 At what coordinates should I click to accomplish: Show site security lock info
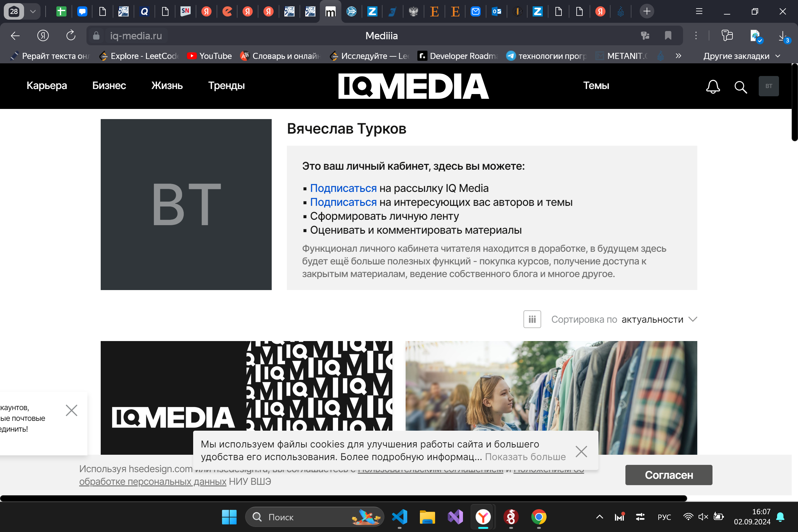(x=96, y=35)
